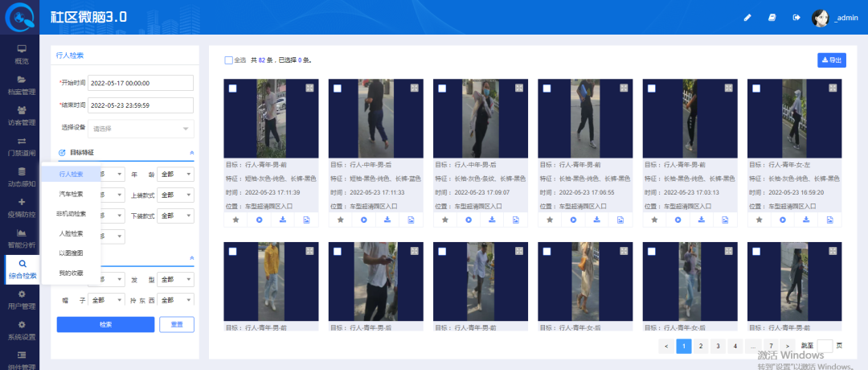This screenshot has width=868, height=370.
Task: Open the 发型 hairstyle dropdown
Action: coord(175,279)
